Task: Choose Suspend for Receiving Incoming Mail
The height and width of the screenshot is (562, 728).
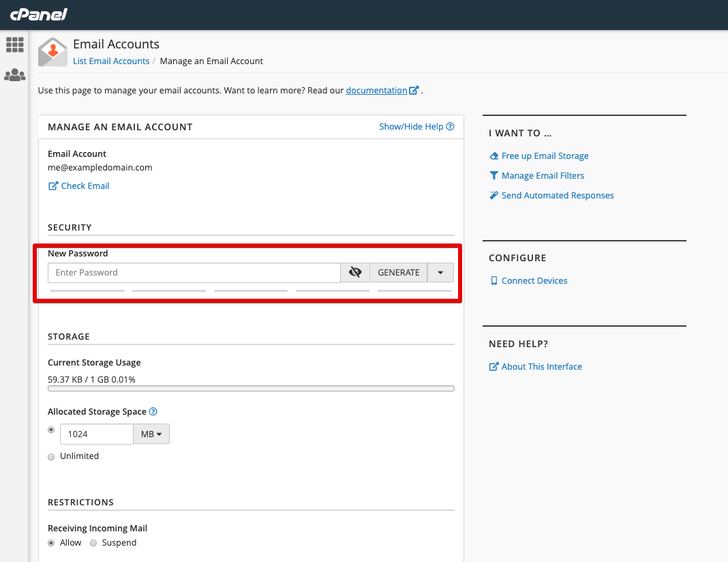Action: click(x=93, y=543)
